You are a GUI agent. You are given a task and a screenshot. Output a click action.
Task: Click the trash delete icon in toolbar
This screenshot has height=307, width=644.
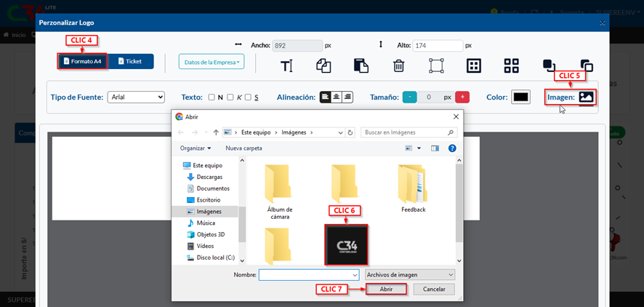398,66
